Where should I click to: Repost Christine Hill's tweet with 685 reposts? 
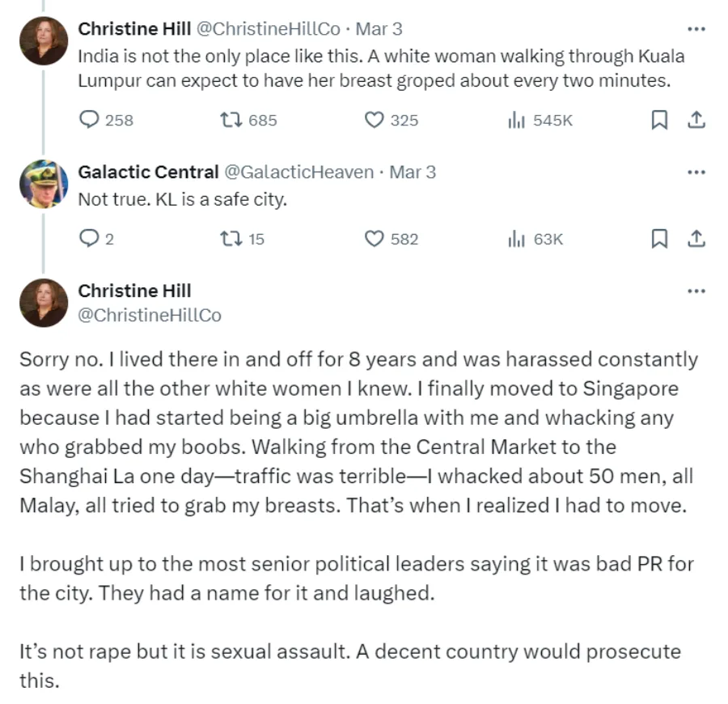[231, 120]
